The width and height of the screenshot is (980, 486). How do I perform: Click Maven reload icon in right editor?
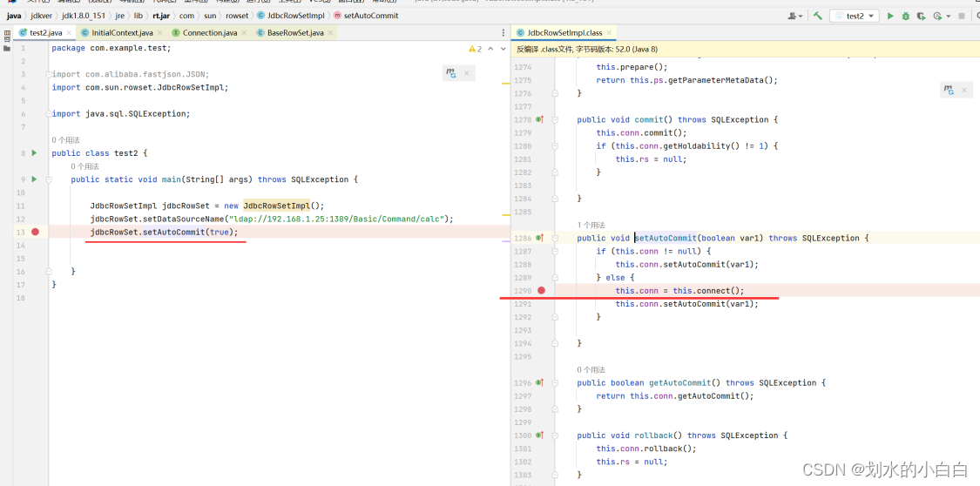pos(950,91)
